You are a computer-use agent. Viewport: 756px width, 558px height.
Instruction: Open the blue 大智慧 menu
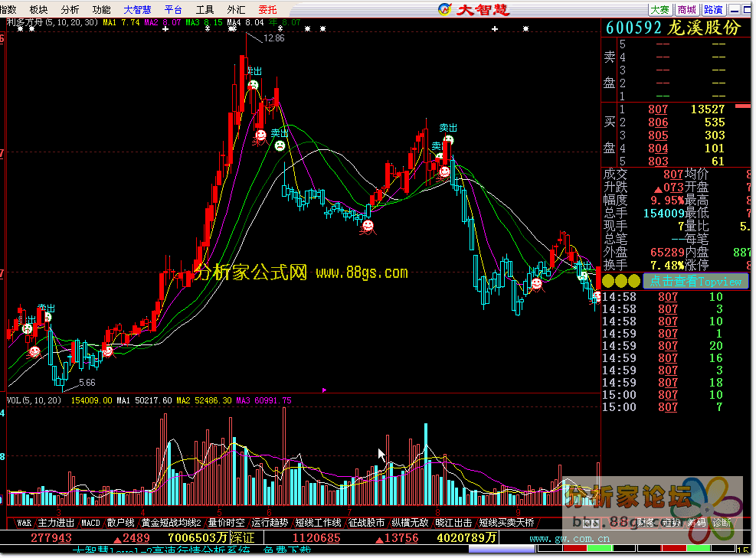coord(137,10)
